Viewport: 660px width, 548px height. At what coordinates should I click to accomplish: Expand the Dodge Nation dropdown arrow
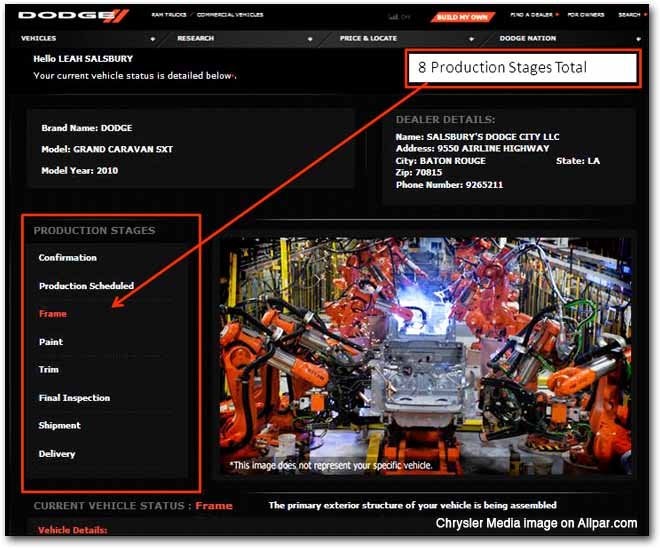click(639, 39)
